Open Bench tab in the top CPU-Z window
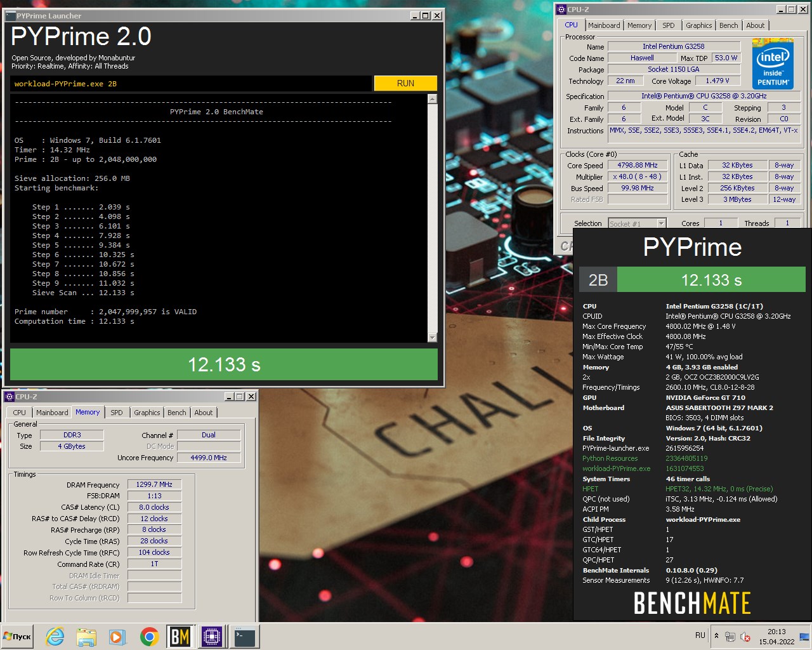 point(728,25)
